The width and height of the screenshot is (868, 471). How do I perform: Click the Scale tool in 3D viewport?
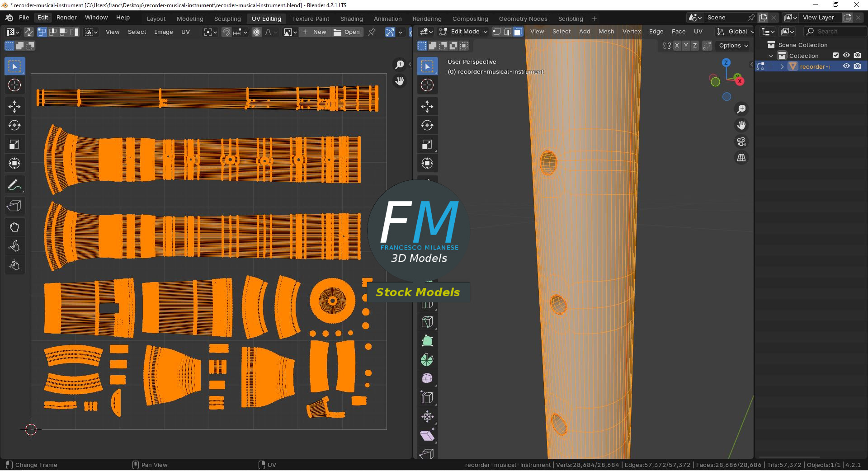[x=427, y=144]
